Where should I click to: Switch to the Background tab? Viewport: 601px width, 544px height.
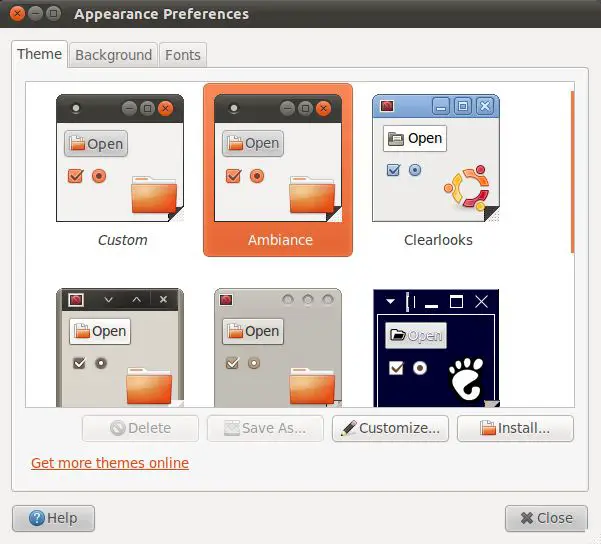coord(114,55)
